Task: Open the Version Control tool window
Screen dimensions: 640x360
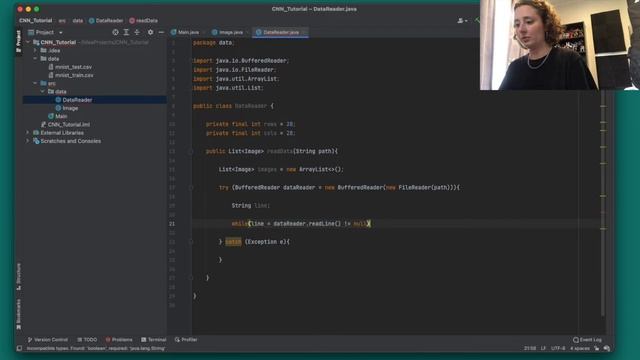Action: (48, 340)
